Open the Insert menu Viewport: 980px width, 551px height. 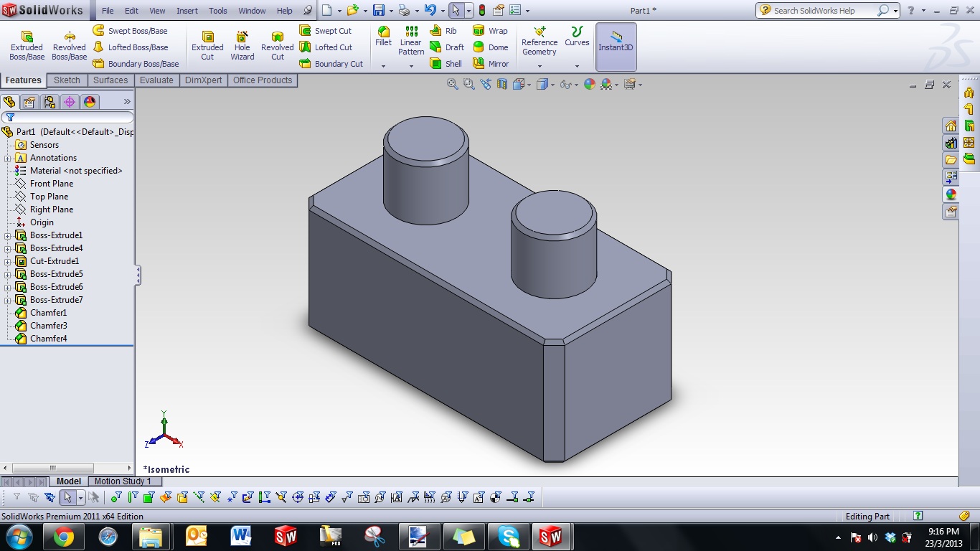[187, 11]
